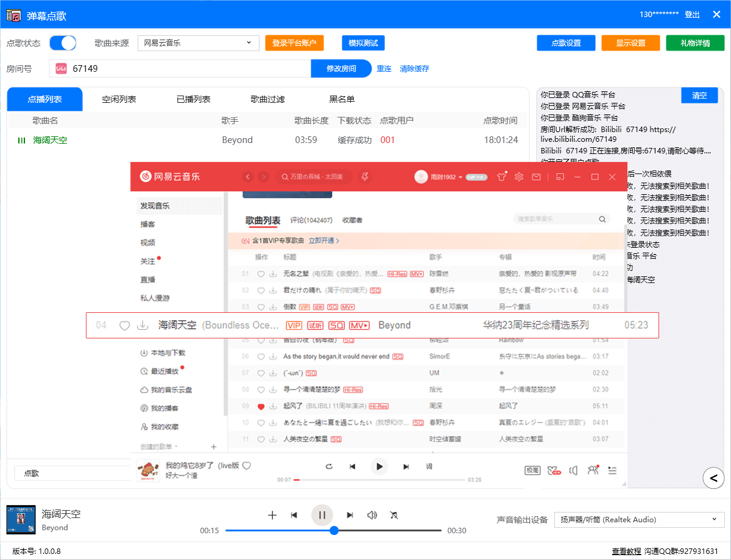
Task: Open the 声音输出设备 dropdown
Action: [x=639, y=519]
